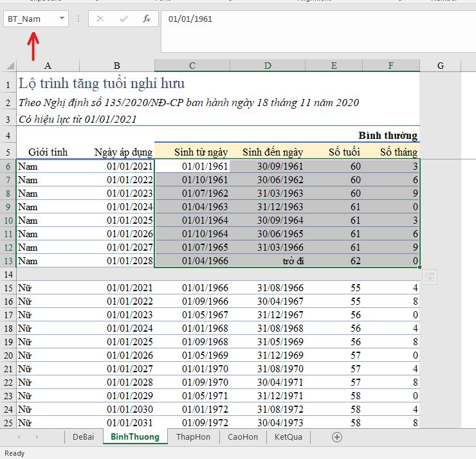Go to the CaoHon sheet tab
This screenshot has height=459, width=476.
tap(243, 437)
